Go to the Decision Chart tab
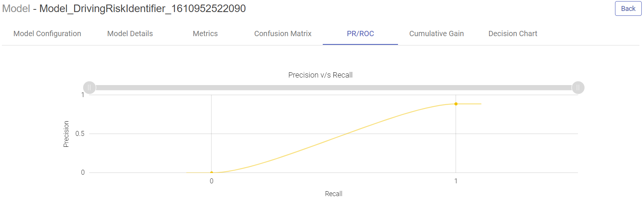The height and width of the screenshot is (201, 644). click(x=513, y=33)
